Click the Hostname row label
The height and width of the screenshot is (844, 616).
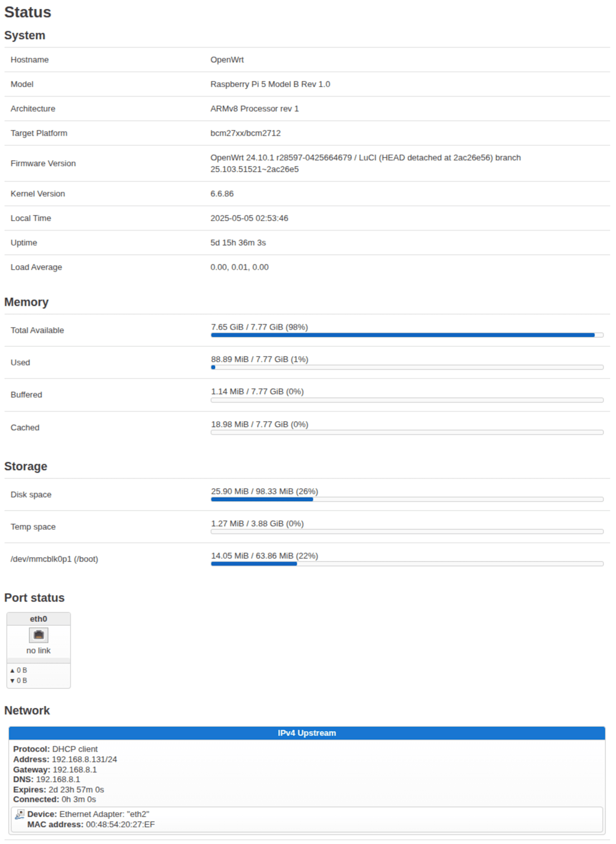point(30,60)
